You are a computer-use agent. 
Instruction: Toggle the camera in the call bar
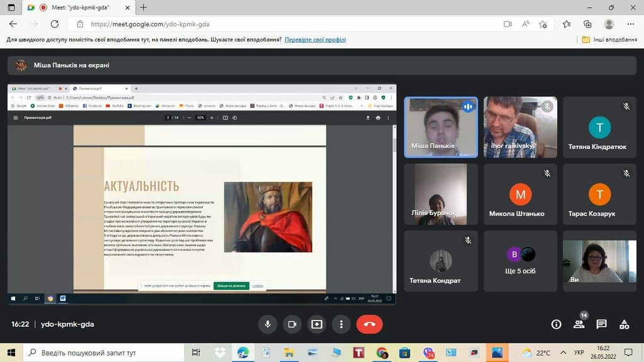point(292,324)
